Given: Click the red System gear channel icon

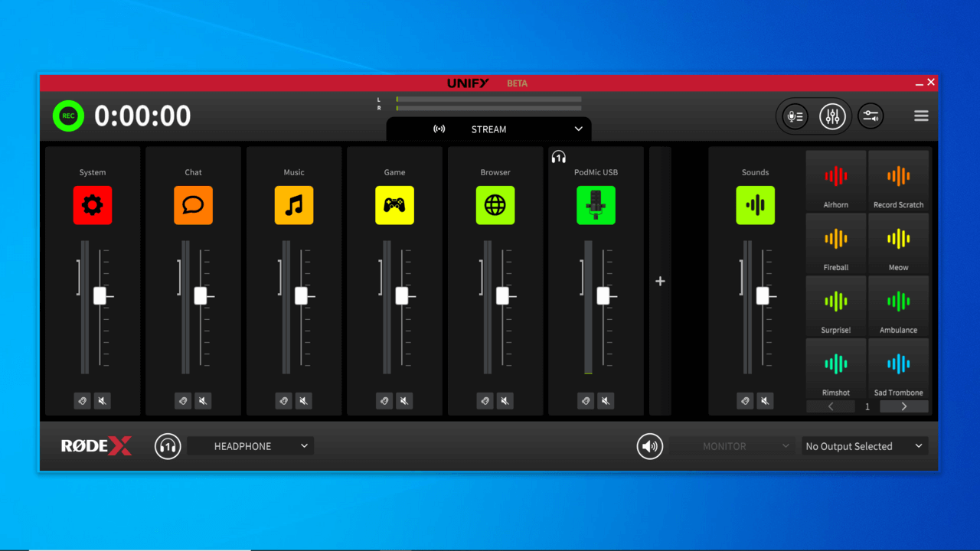Looking at the screenshot, I should point(93,205).
